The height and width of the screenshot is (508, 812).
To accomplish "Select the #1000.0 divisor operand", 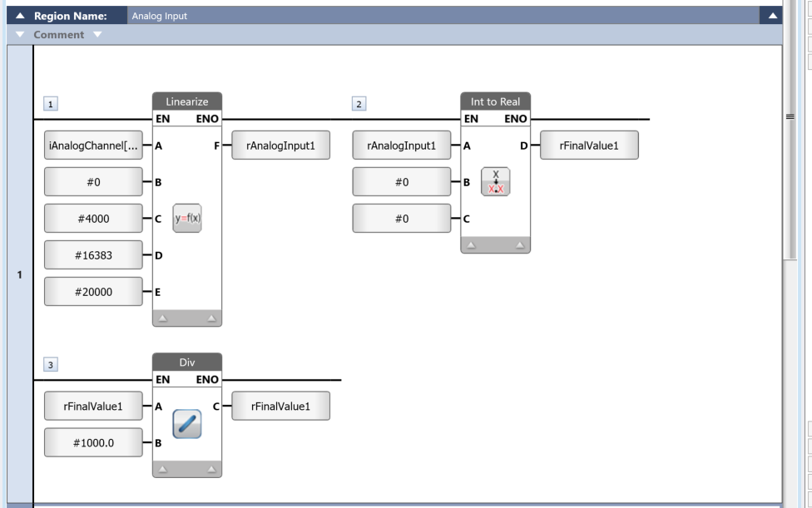I will 93,443.
